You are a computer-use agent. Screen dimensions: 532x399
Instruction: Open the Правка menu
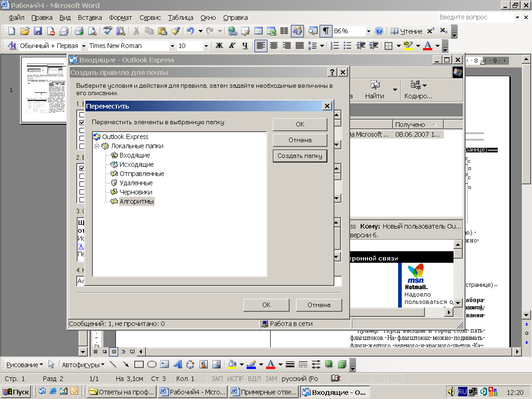(42, 17)
